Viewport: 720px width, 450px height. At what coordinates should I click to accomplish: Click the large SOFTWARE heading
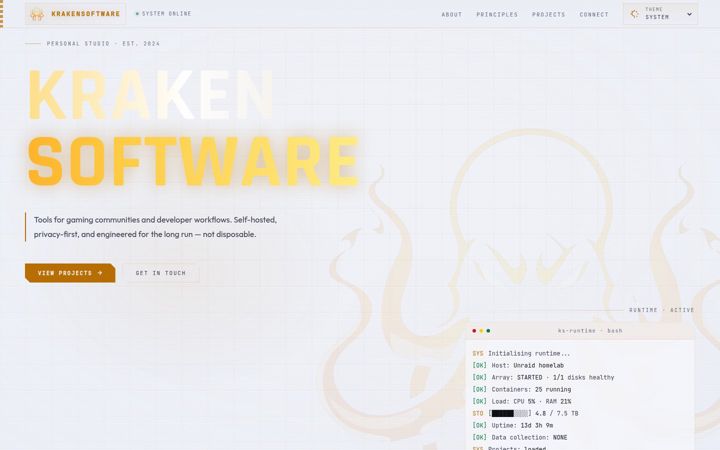pyautogui.click(x=193, y=161)
